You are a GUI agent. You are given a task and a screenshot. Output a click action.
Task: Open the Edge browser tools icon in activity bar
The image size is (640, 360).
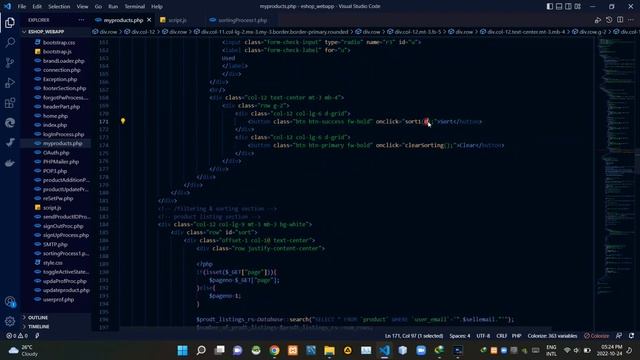[x=10, y=122]
